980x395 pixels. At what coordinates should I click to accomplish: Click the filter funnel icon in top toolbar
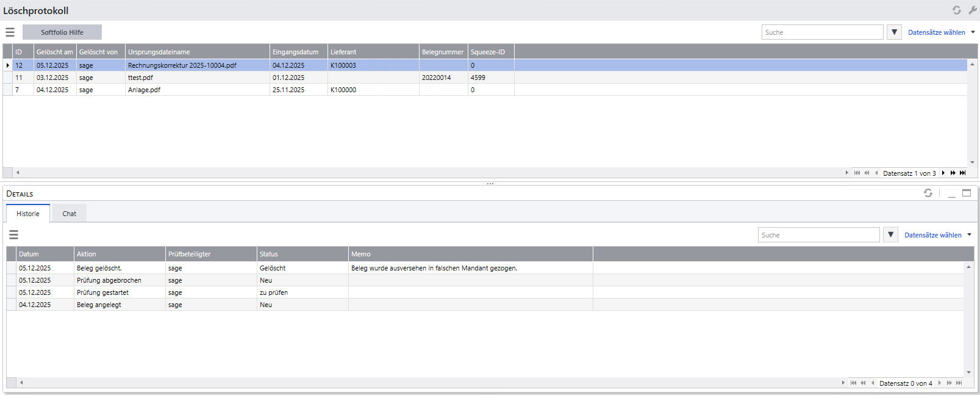pos(894,32)
